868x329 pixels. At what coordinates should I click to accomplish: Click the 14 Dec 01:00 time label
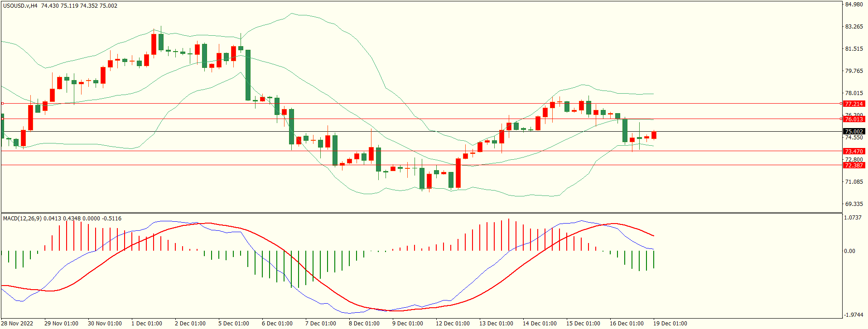pos(540,324)
